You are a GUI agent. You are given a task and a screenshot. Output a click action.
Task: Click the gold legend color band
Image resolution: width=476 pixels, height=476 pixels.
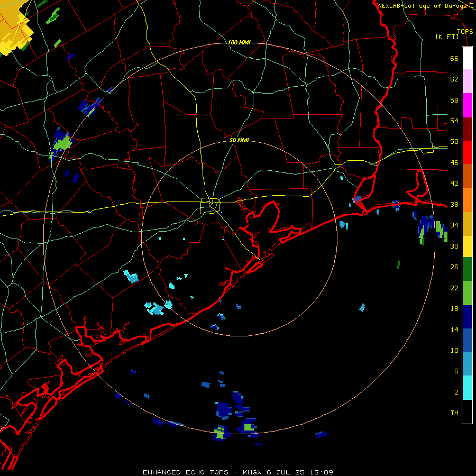coord(467,224)
